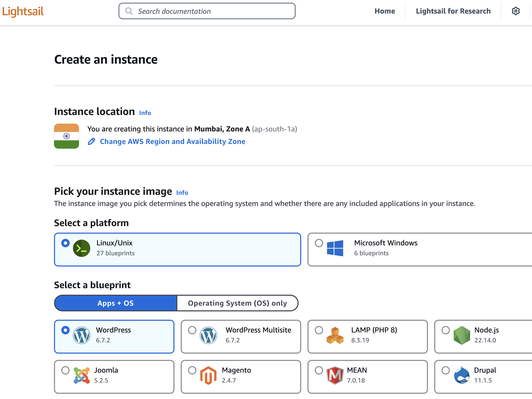Click the pencil edit icon

(x=92, y=141)
